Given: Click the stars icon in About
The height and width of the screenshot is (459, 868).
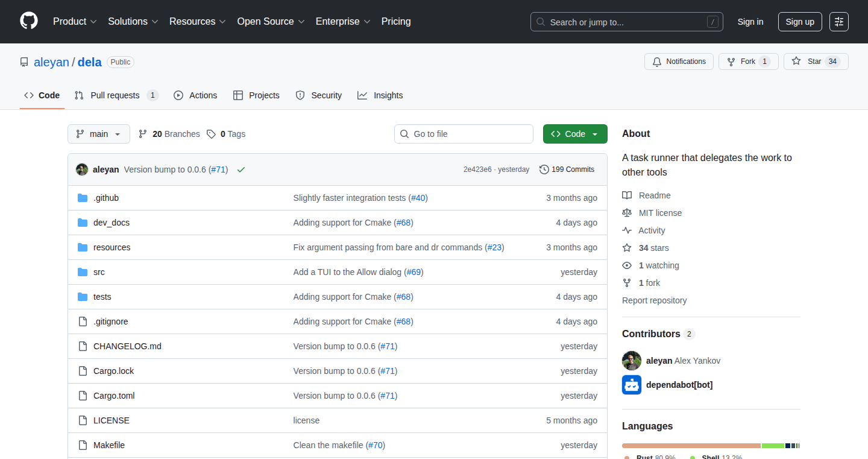Looking at the screenshot, I should tap(627, 248).
